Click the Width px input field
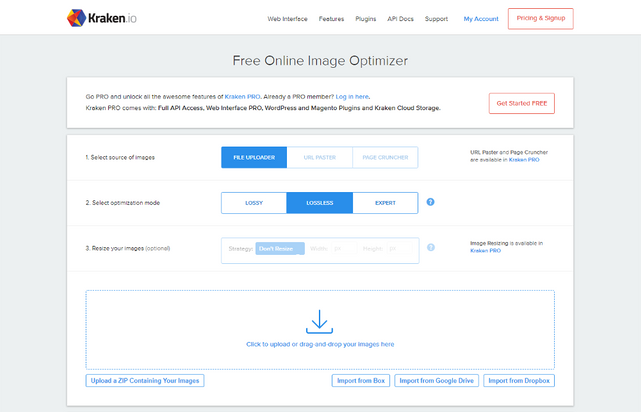641x412 pixels. [344, 249]
